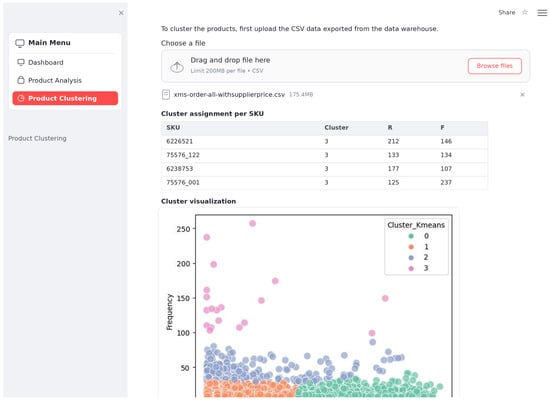This screenshot has width=550, height=400.
Task: Star this app as favorite
Action: click(525, 12)
